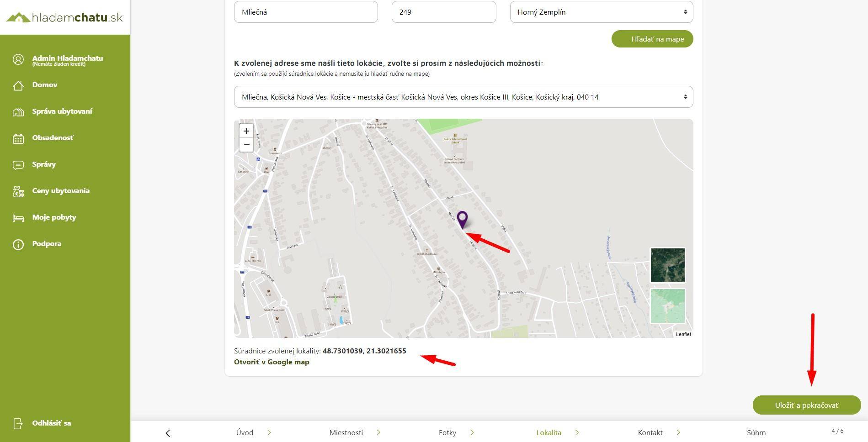Click the Domov house icon in sidebar
Screen dimensions: 868x442
coord(18,85)
